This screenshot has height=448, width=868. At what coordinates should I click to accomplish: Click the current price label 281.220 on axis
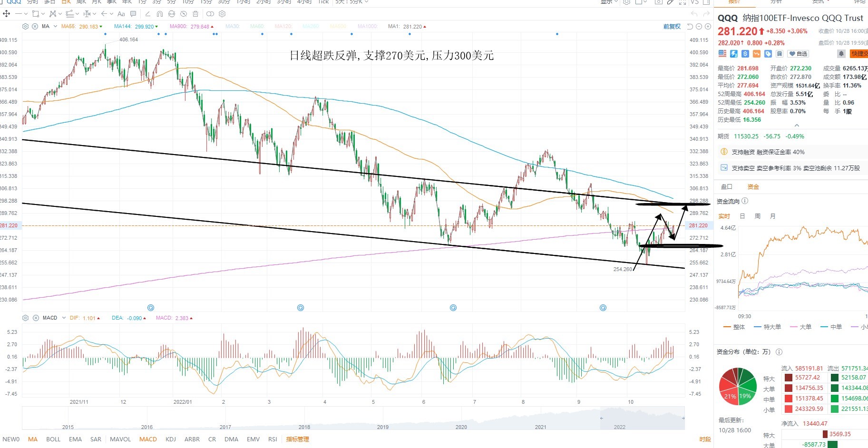coord(698,225)
